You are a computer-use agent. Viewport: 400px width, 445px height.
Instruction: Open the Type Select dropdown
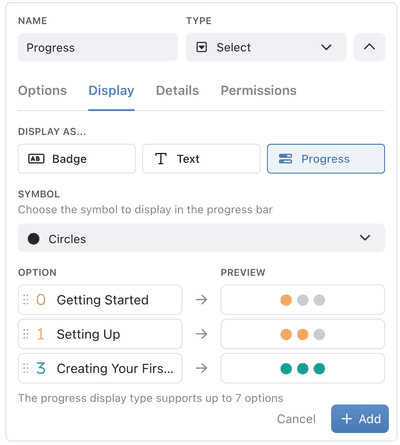(266, 47)
